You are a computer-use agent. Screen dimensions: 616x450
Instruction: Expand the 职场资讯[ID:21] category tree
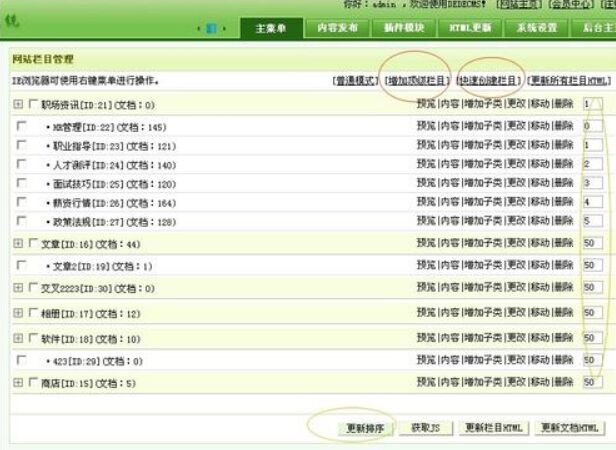click(x=18, y=104)
